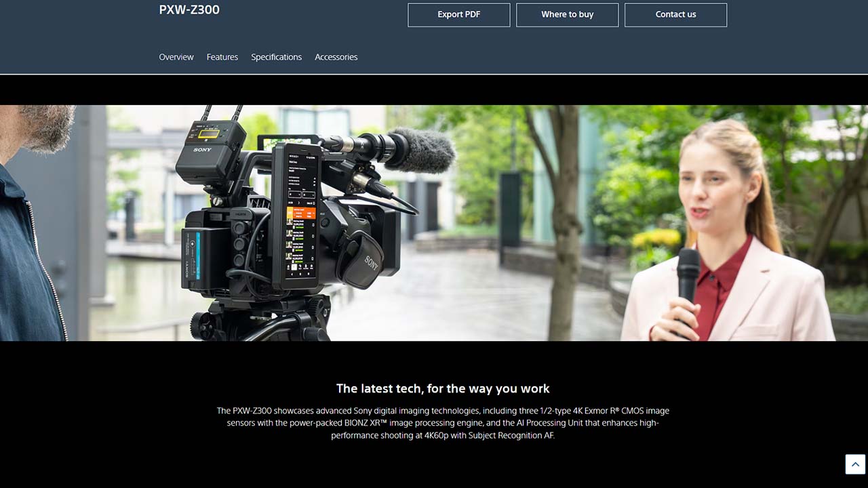Select the PXW-Z300 product title

click(x=189, y=9)
